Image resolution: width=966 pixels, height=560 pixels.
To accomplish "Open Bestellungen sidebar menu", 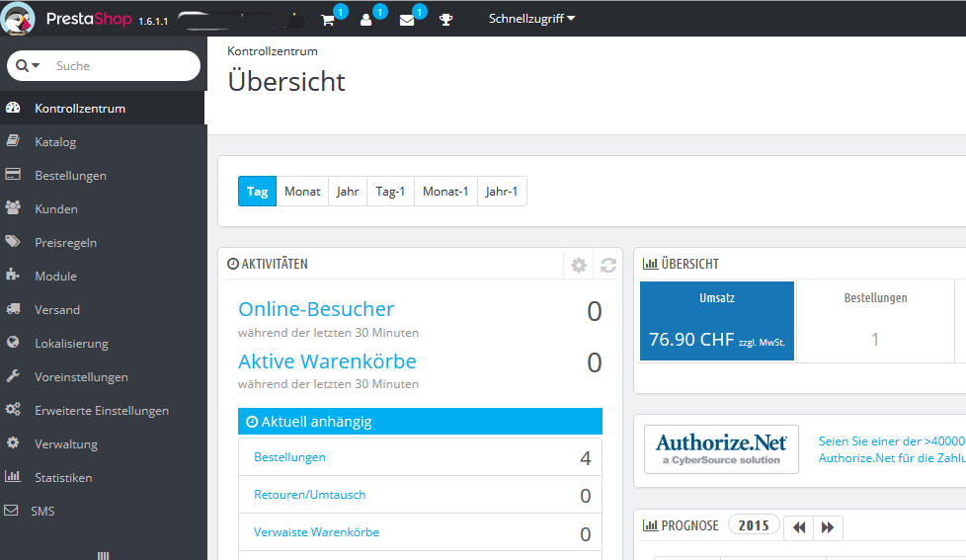I will (x=70, y=176).
